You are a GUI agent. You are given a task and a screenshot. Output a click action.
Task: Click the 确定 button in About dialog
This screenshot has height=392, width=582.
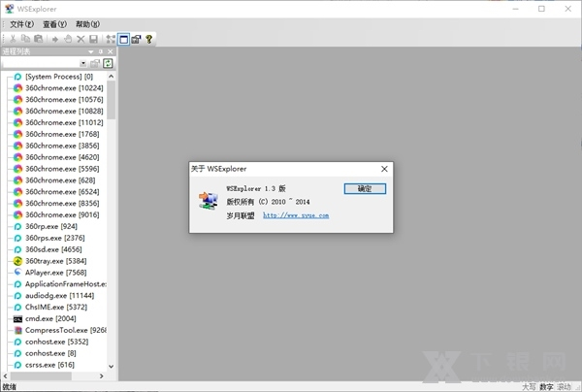pyautogui.click(x=365, y=188)
